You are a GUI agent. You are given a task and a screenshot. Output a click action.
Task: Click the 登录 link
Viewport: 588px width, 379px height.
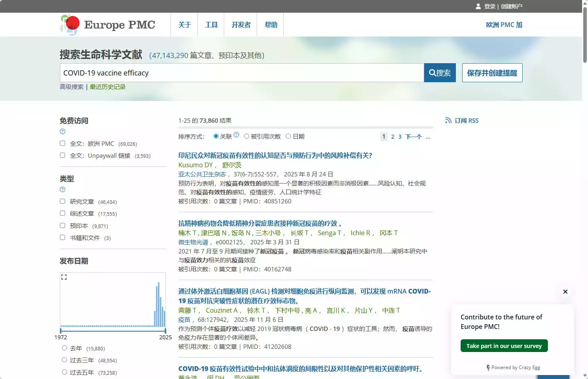[490, 6]
